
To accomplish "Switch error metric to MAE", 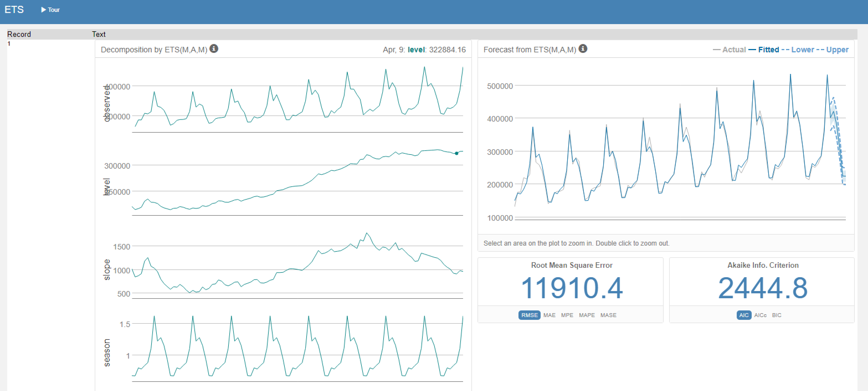I will 549,315.
